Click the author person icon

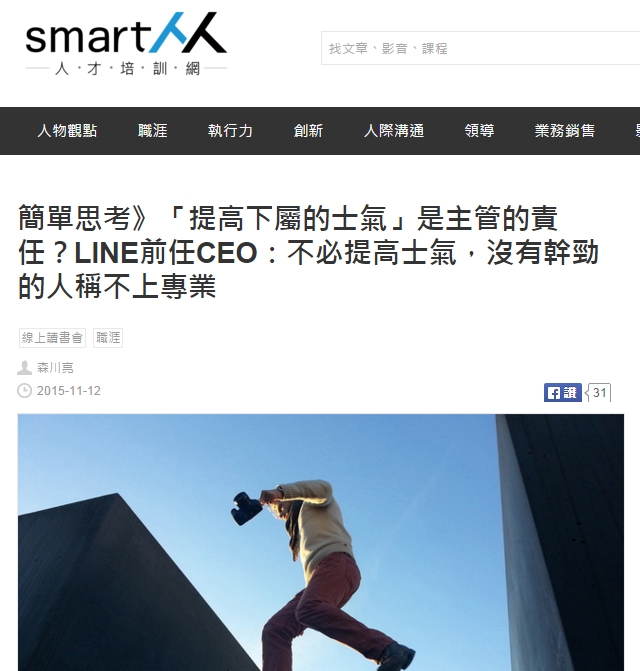pos(24,368)
